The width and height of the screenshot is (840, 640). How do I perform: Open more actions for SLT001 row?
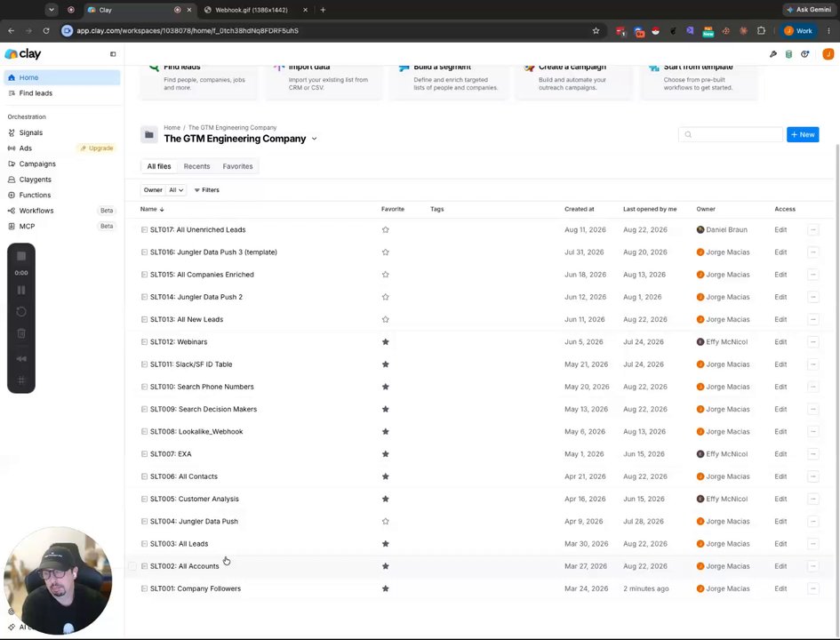812,588
